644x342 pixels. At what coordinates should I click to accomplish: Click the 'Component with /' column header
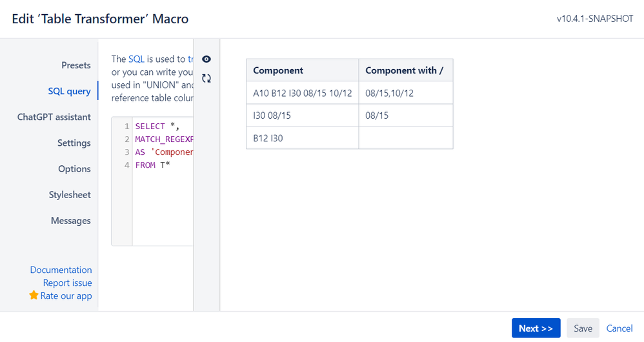point(405,70)
